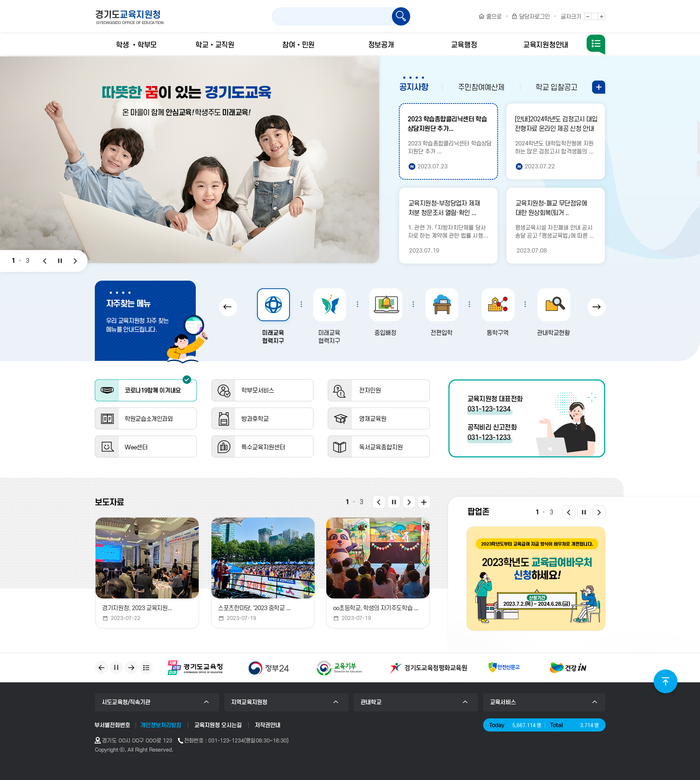Open the green sitemap menu icon
Screen dimensions: 700x780
[595, 44]
